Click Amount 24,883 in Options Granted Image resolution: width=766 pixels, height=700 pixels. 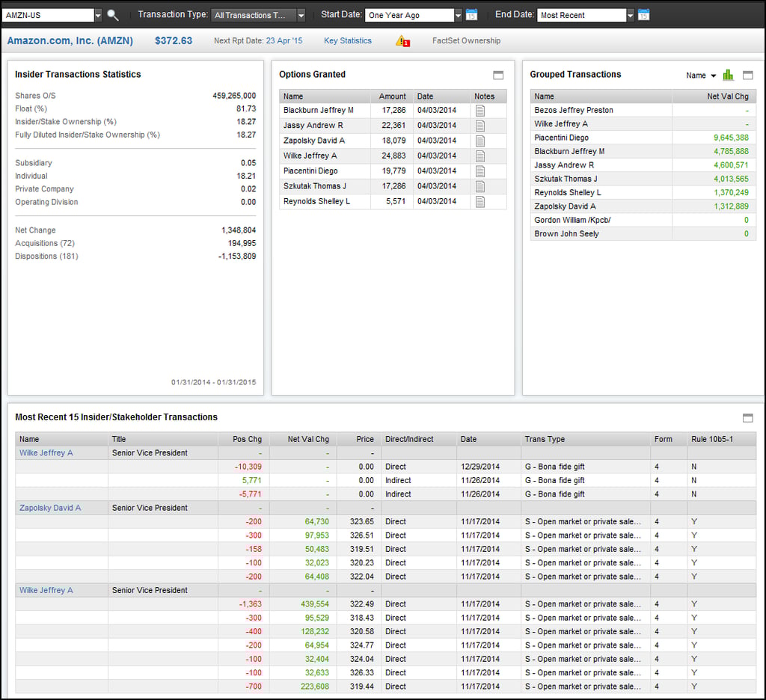pos(393,156)
